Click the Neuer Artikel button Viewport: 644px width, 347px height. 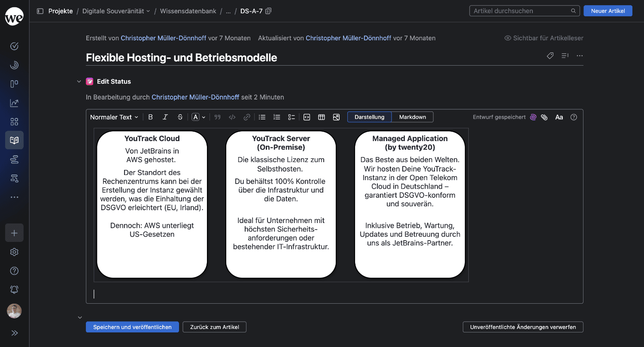tap(608, 11)
